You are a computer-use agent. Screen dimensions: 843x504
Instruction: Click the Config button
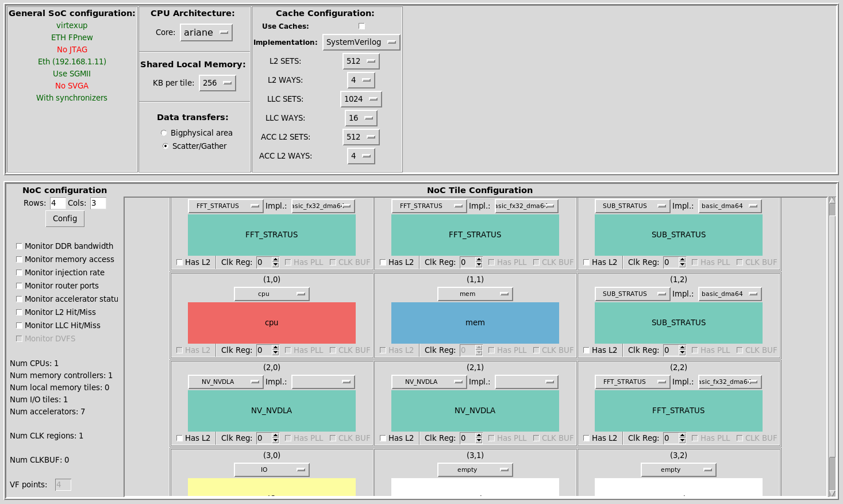pyautogui.click(x=65, y=218)
